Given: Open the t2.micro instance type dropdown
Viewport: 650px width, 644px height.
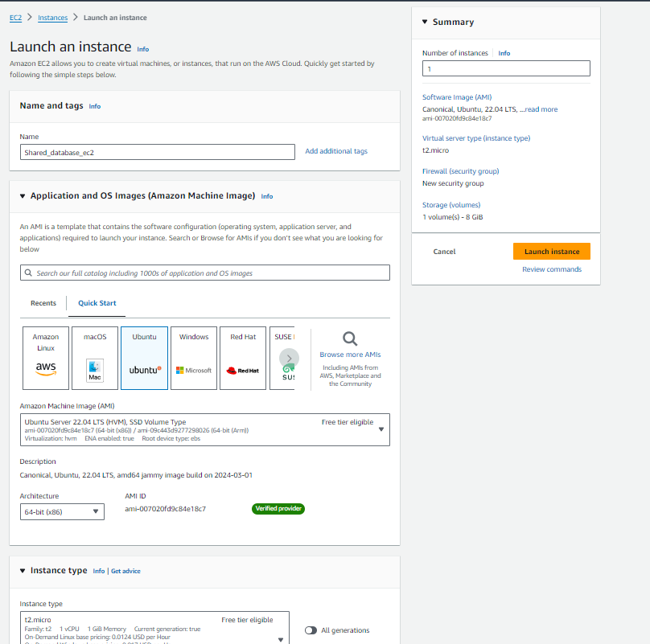Looking at the screenshot, I should [154, 628].
